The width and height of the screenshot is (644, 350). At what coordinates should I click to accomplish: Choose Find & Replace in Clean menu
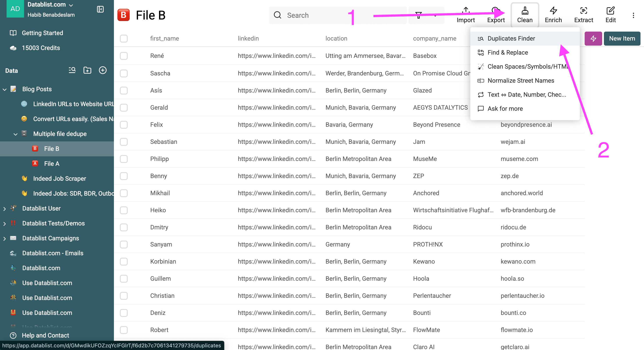click(508, 52)
